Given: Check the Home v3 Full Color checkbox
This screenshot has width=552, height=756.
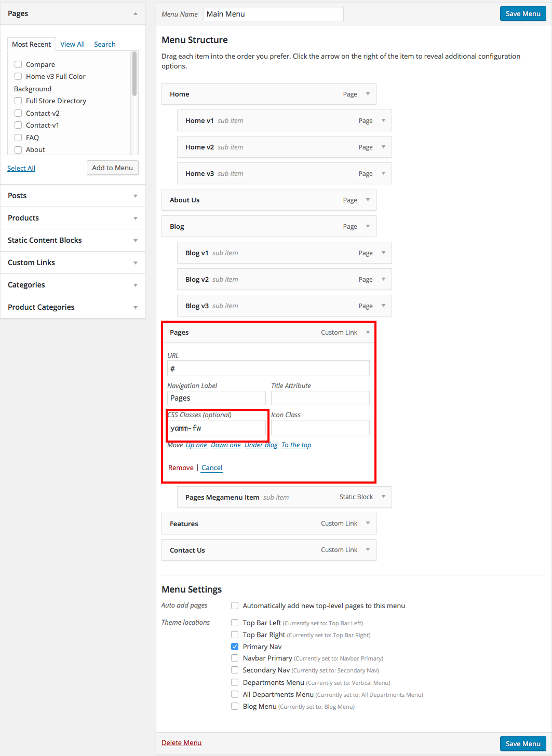Looking at the screenshot, I should (18, 76).
